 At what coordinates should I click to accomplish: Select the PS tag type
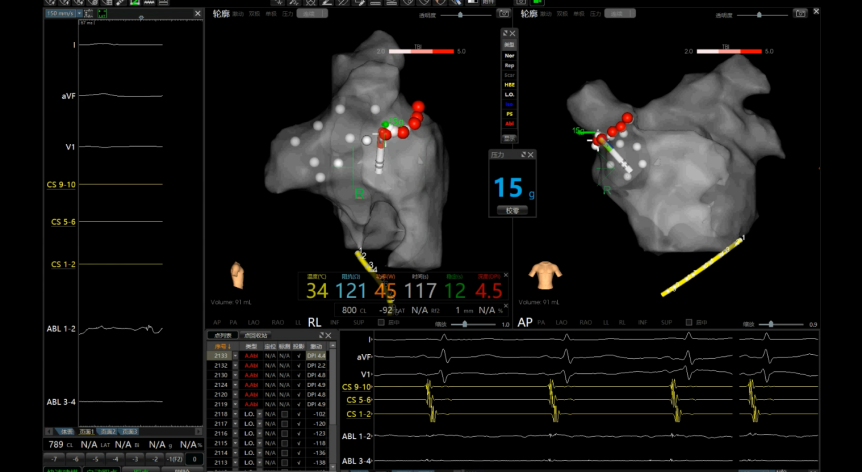[510, 114]
